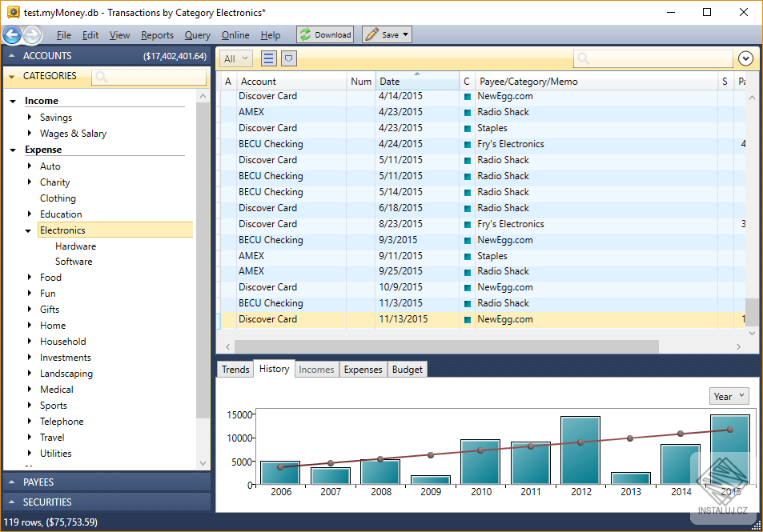Click the round chevron button beside search
Screen dimensions: 763x532
[x=745, y=58]
